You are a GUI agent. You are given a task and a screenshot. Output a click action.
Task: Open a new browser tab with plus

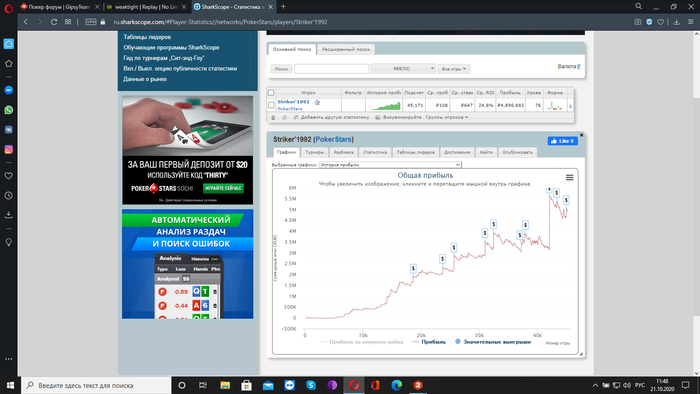point(283,7)
